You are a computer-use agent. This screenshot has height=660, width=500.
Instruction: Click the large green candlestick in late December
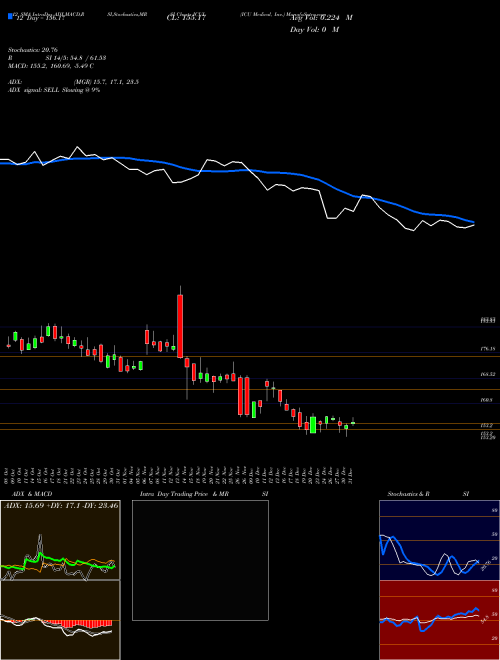point(313,425)
